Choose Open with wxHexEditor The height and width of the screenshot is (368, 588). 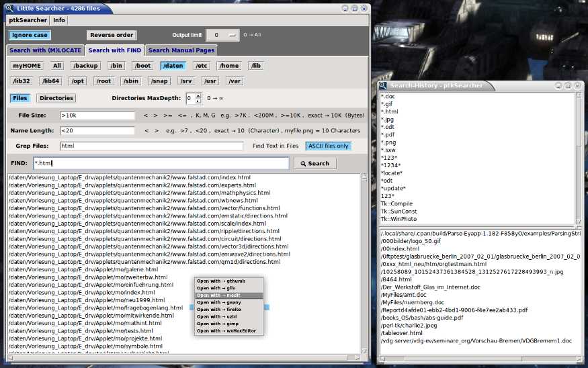228,331
